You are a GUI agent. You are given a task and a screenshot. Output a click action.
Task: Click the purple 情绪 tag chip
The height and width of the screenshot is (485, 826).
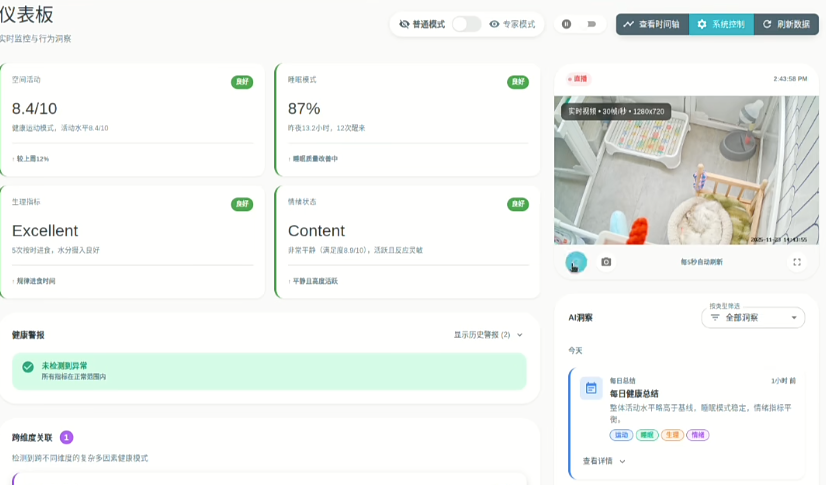tap(698, 435)
